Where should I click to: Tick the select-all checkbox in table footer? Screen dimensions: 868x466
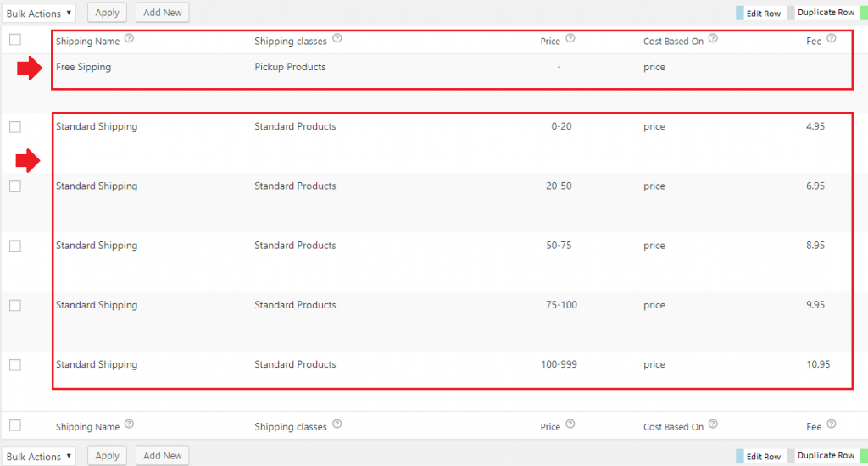pos(15,425)
